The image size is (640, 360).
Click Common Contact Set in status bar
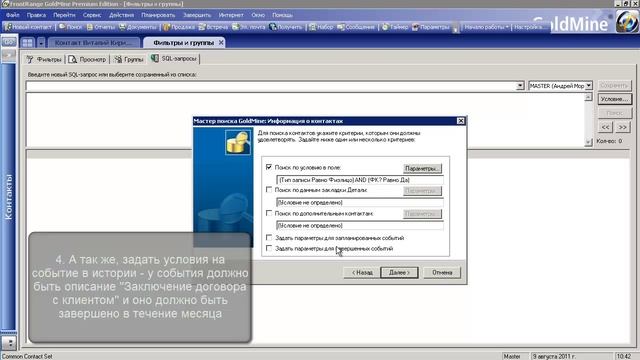pos(27,356)
